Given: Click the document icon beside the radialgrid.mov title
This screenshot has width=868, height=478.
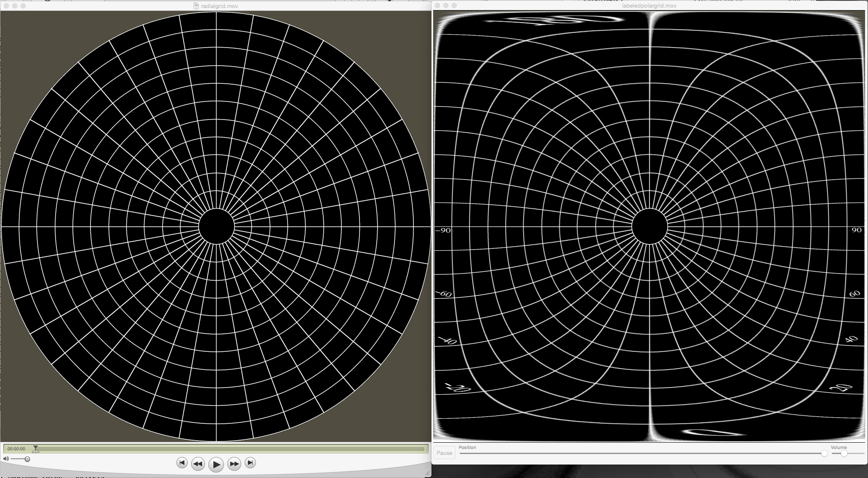Looking at the screenshot, I should [x=196, y=6].
